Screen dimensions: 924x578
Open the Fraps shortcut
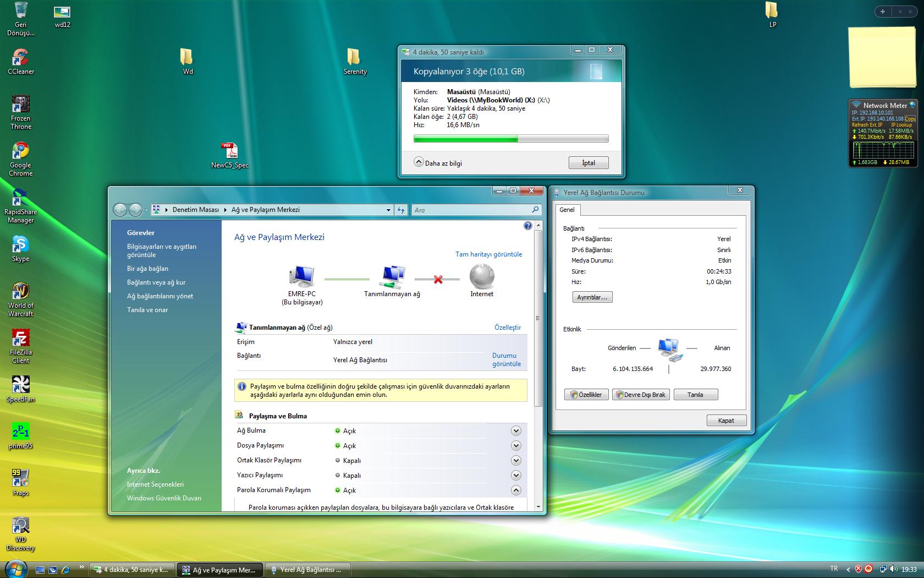coord(21,483)
